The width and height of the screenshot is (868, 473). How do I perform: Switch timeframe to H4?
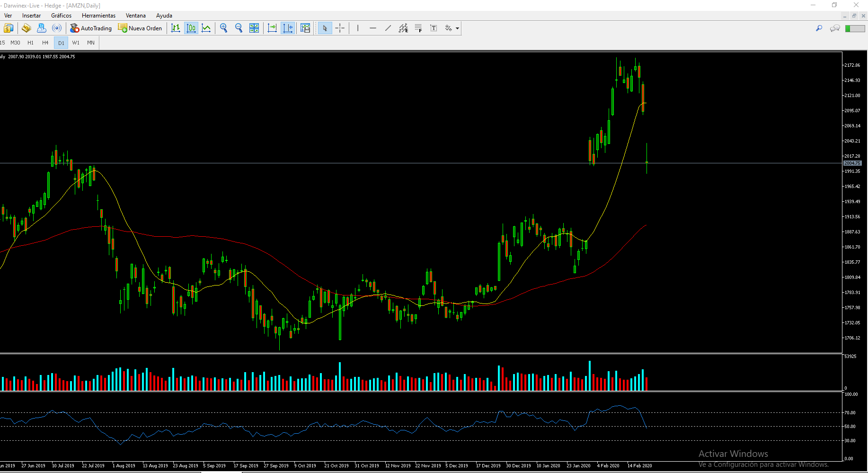click(45, 43)
